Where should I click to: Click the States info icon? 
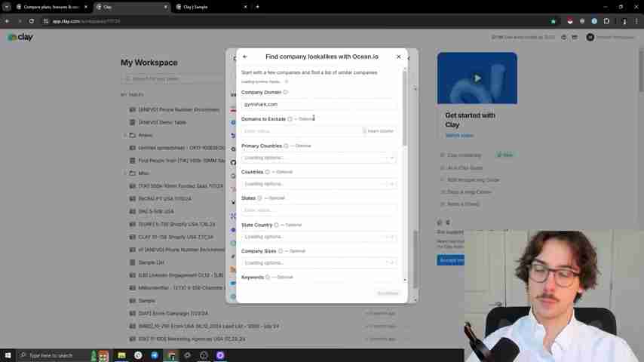259,198
